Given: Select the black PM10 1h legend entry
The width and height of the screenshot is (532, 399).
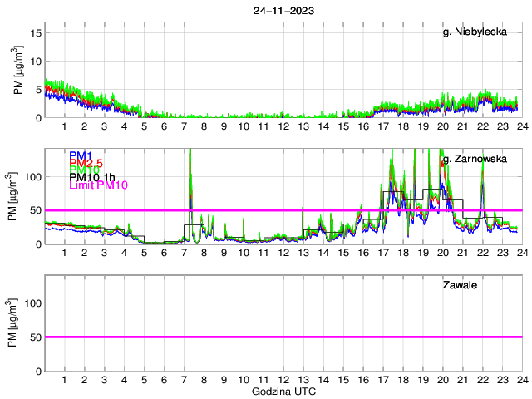Looking at the screenshot, I should coord(92,176).
